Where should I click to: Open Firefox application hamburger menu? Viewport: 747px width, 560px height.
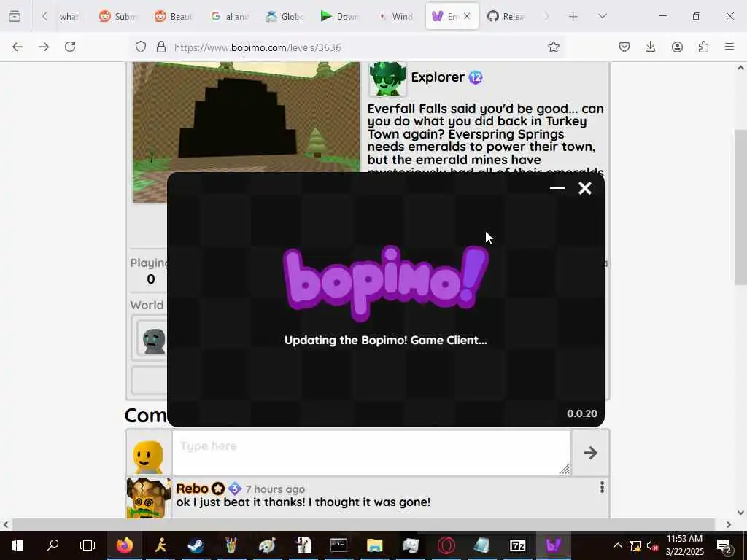coord(729,47)
